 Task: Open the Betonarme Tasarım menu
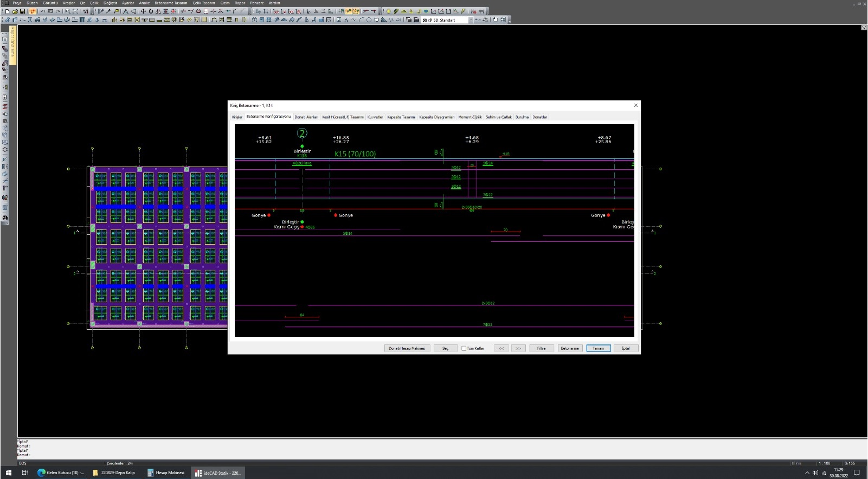pos(171,3)
